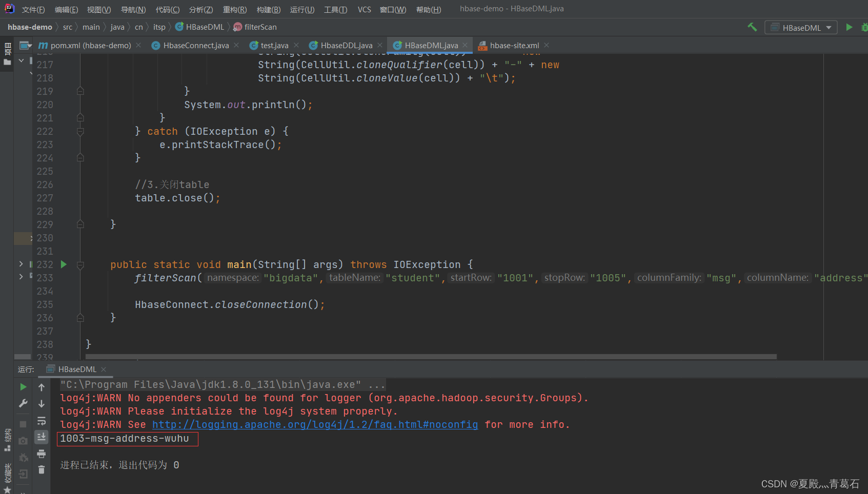Rerun program from Run panel green arrow
Image resolution: width=868 pixels, height=494 pixels.
pyautogui.click(x=23, y=387)
